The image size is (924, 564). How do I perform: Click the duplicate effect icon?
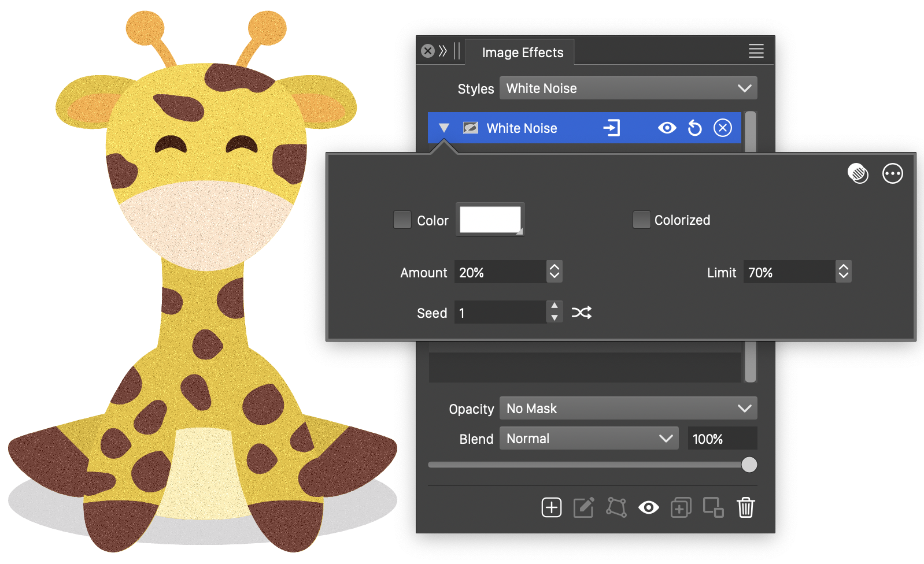coord(681,507)
